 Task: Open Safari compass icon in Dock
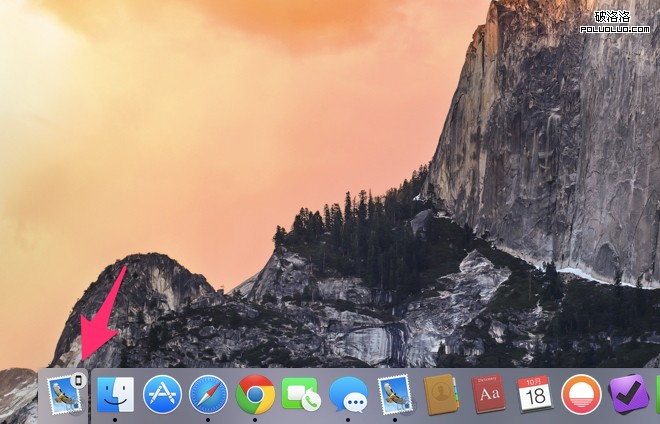click(x=208, y=395)
